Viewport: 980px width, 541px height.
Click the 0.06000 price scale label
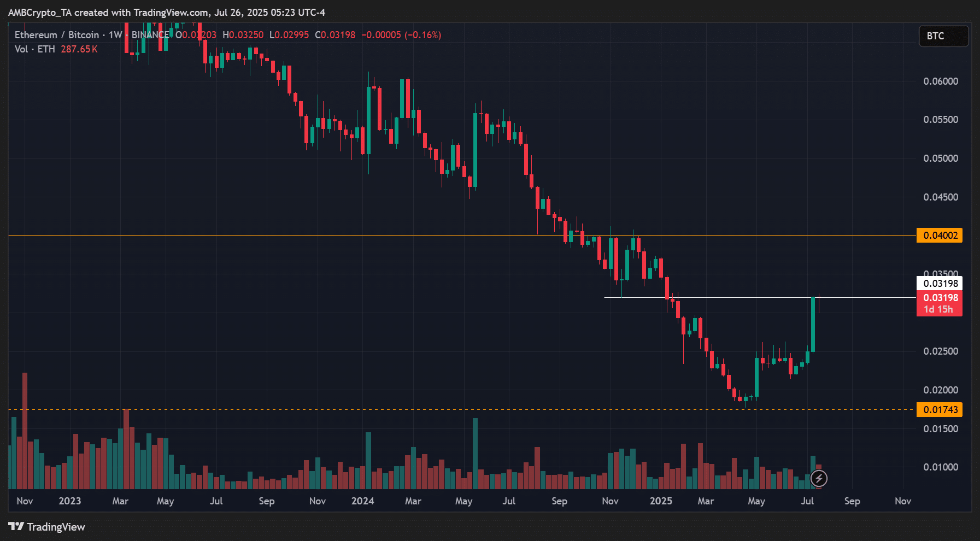[x=940, y=81]
